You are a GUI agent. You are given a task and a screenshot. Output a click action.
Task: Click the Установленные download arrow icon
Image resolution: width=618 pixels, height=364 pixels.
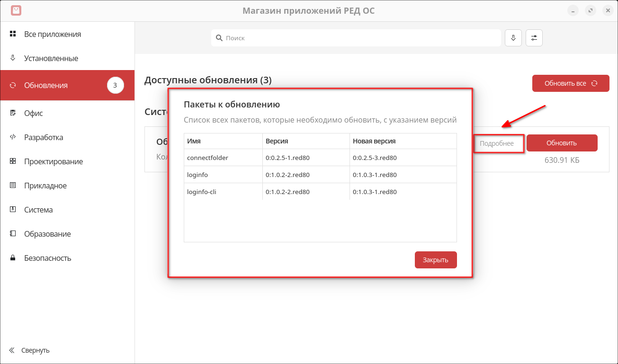[x=13, y=58]
